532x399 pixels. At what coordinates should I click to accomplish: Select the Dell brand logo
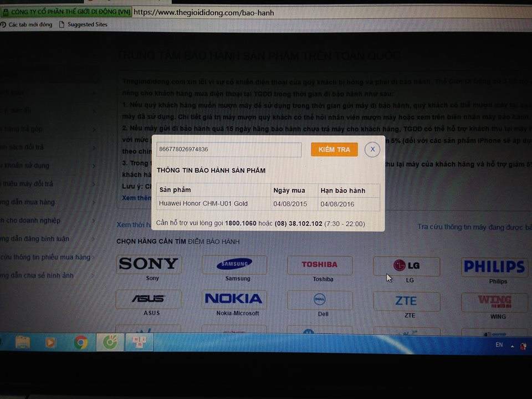pos(320,300)
